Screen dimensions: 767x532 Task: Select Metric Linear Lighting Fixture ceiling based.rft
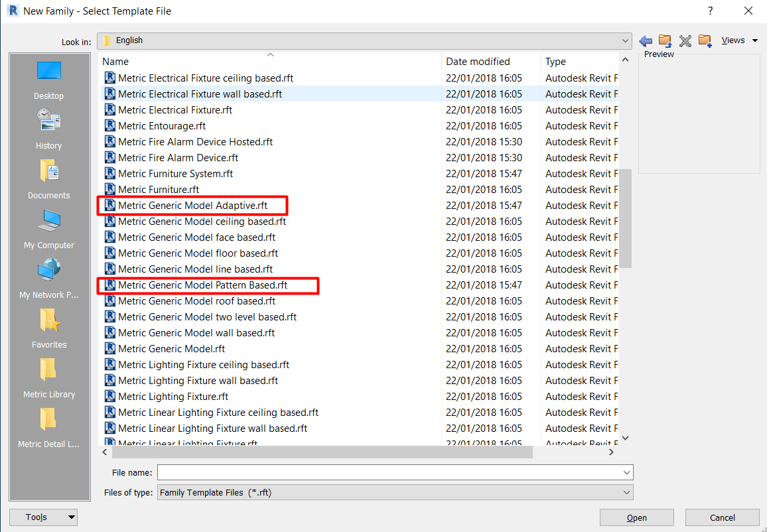(x=218, y=412)
